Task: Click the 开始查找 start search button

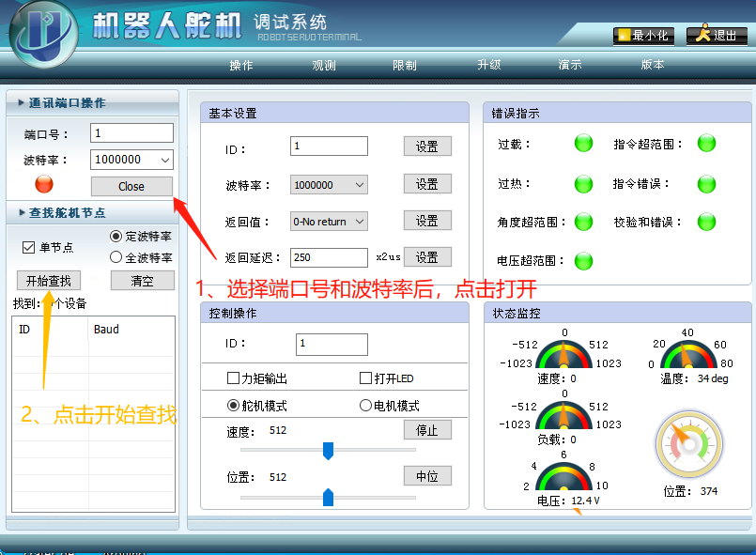Action: (x=49, y=281)
